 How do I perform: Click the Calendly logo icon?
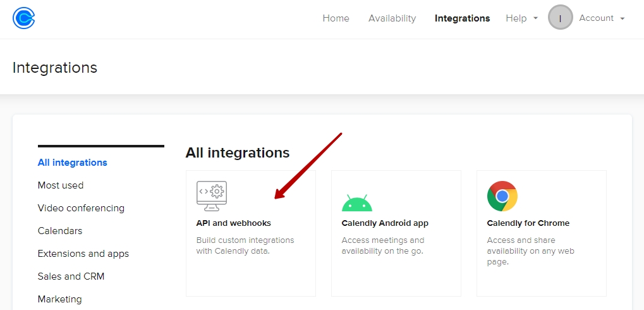[24, 18]
